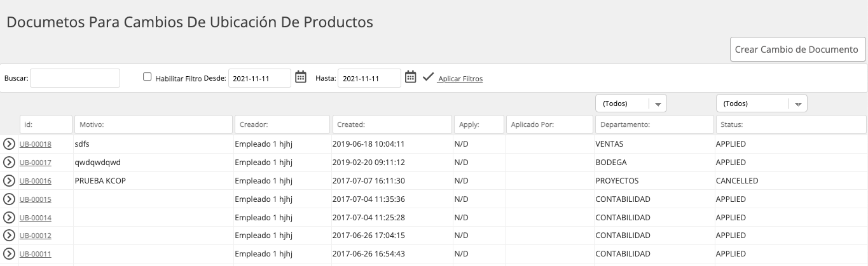
Task: Click the VENTAS department cell
Action: coord(609,144)
